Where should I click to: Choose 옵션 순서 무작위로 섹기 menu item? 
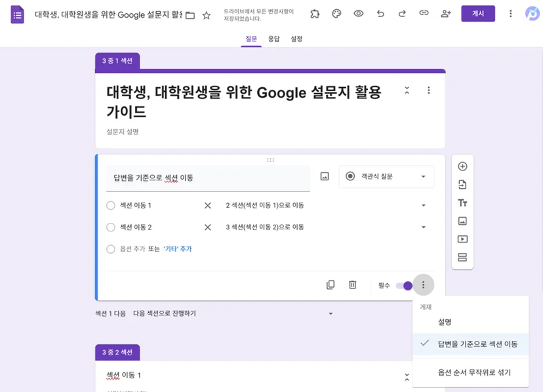point(471,372)
